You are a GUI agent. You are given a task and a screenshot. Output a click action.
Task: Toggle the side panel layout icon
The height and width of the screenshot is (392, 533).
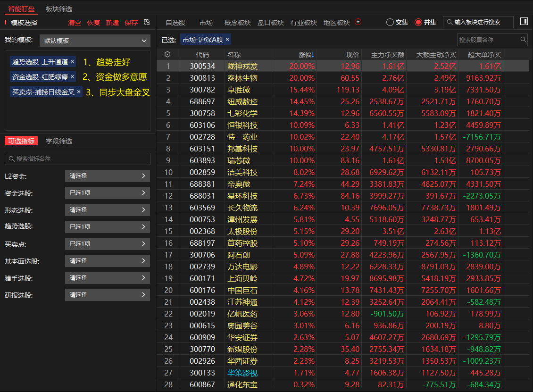click(524, 22)
